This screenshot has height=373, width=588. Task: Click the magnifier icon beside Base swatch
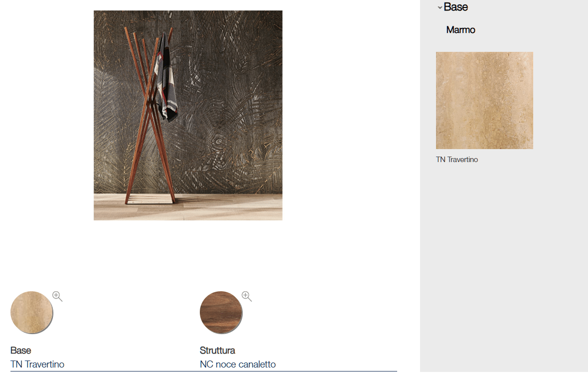pyautogui.click(x=57, y=296)
